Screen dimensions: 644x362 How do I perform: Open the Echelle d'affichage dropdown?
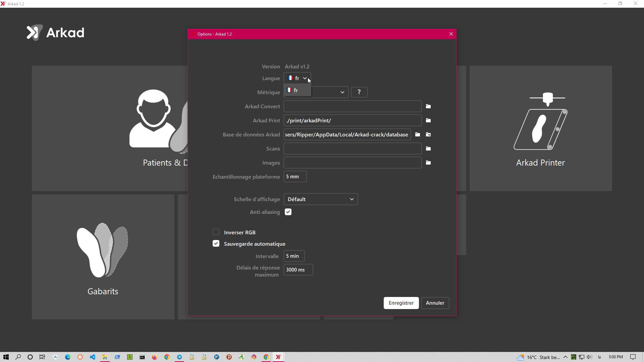tap(321, 199)
